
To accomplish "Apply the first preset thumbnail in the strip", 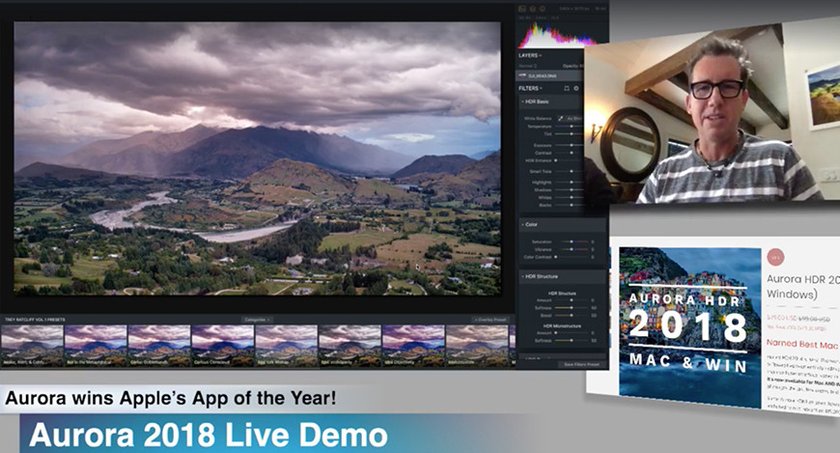I will [32, 345].
